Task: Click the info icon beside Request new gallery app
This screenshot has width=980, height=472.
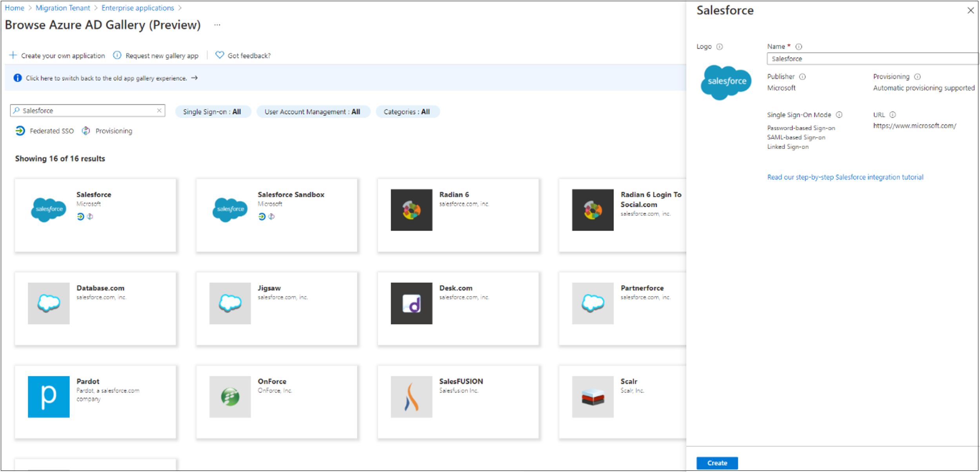Action: point(117,55)
